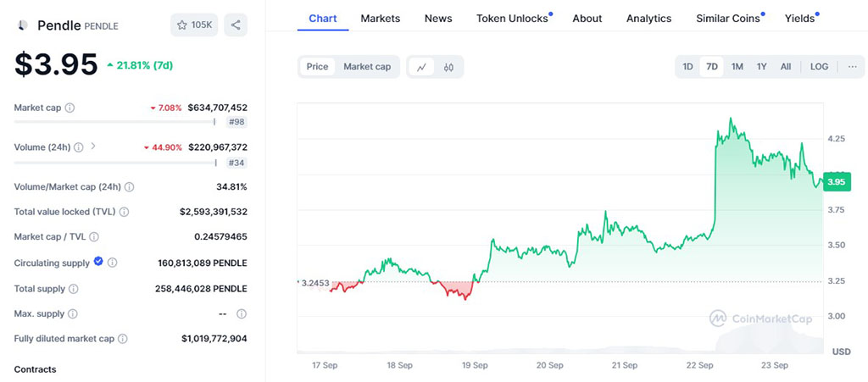
Task: Open the Chart tab
Action: pos(323,19)
